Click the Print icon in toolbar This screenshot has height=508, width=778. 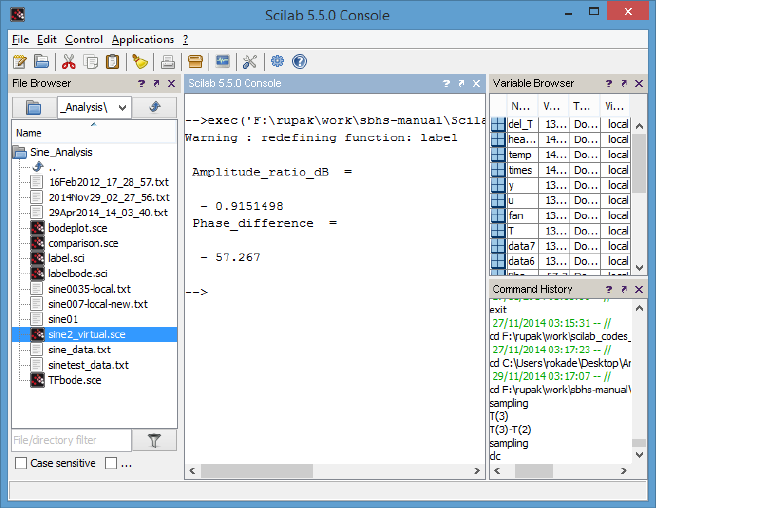point(168,62)
